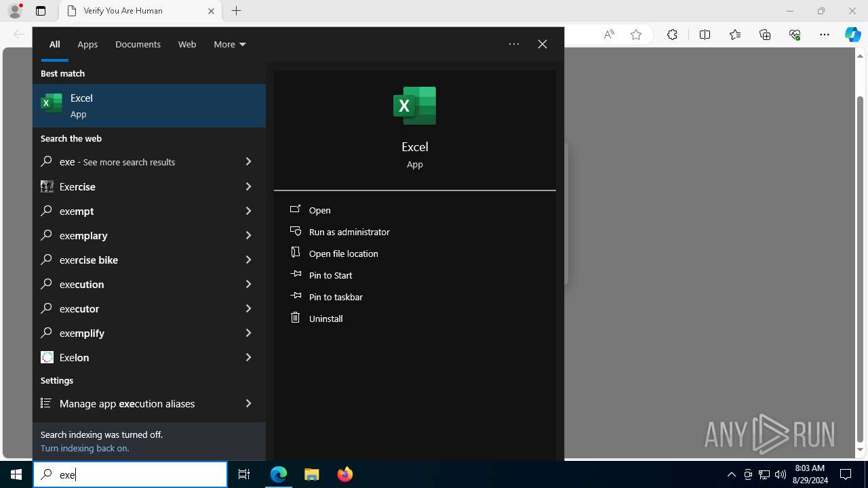Click the Run as administrator shield icon
The height and width of the screenshot is (488, 868).
click(295, 231)
